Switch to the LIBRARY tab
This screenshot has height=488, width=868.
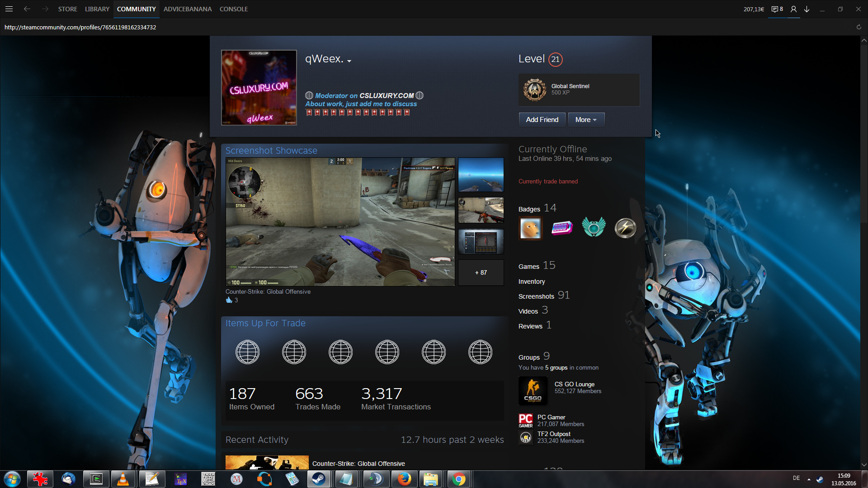click(97, 9)
